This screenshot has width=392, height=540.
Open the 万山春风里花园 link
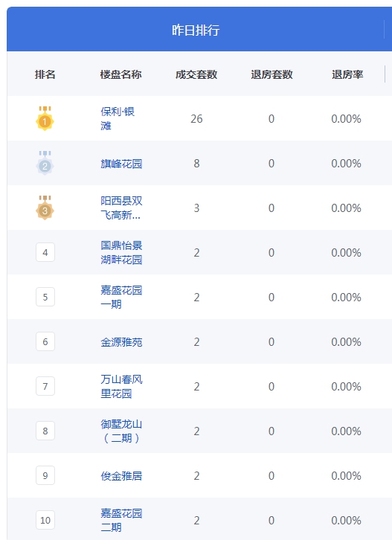click(x=121, y=386)
